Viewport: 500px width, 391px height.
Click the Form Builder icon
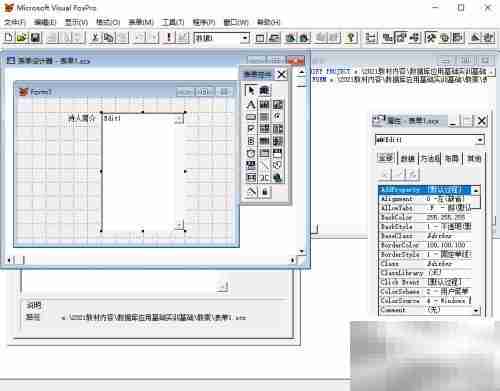click(x=475, y=38)
